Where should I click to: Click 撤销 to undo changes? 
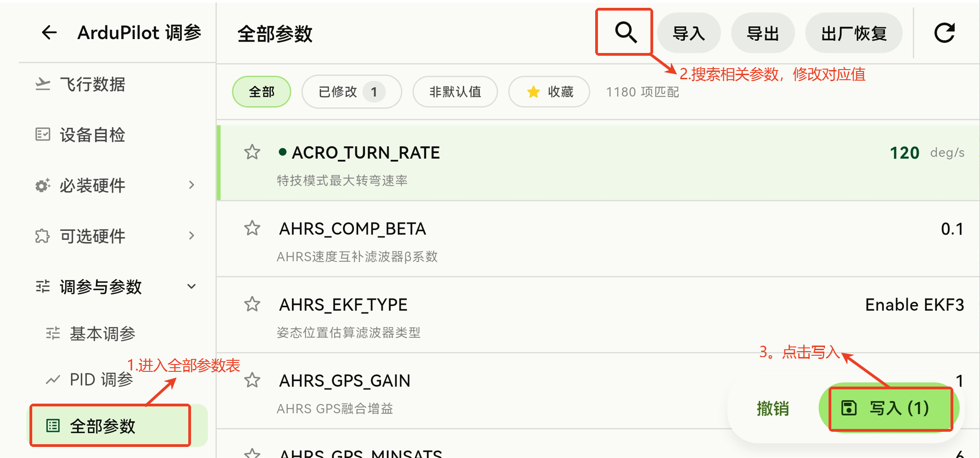point(773,408)
